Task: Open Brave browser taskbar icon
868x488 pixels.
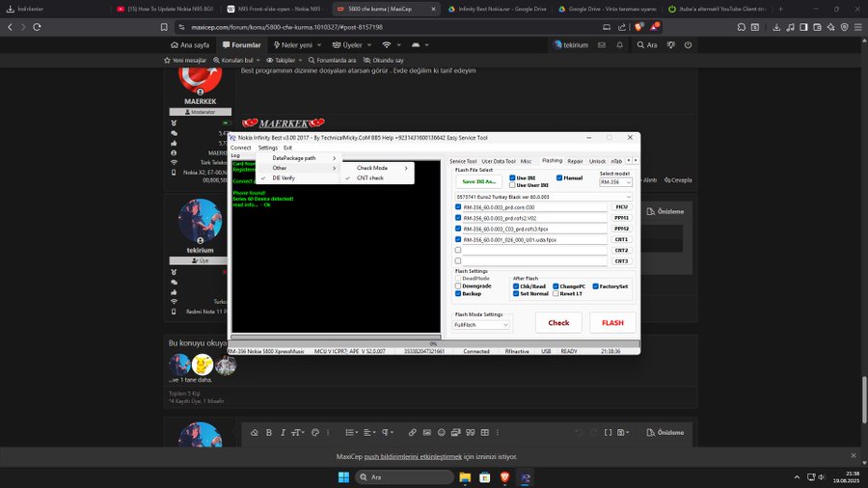Action: [x=504, y=477]
